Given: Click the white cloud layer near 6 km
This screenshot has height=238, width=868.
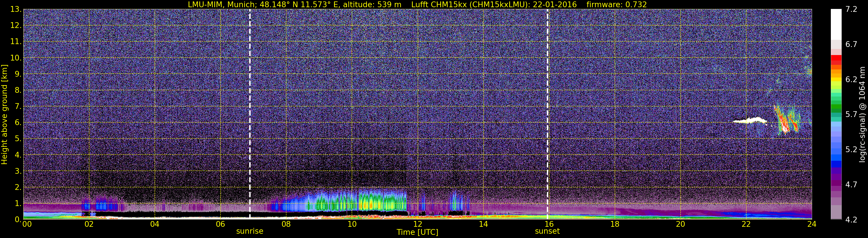Looking at the screenshot, I should tap(750, 120).
